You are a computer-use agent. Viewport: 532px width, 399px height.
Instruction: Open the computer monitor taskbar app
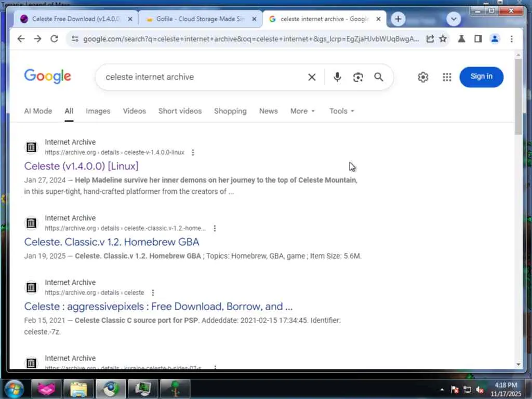tap(143, 389)
